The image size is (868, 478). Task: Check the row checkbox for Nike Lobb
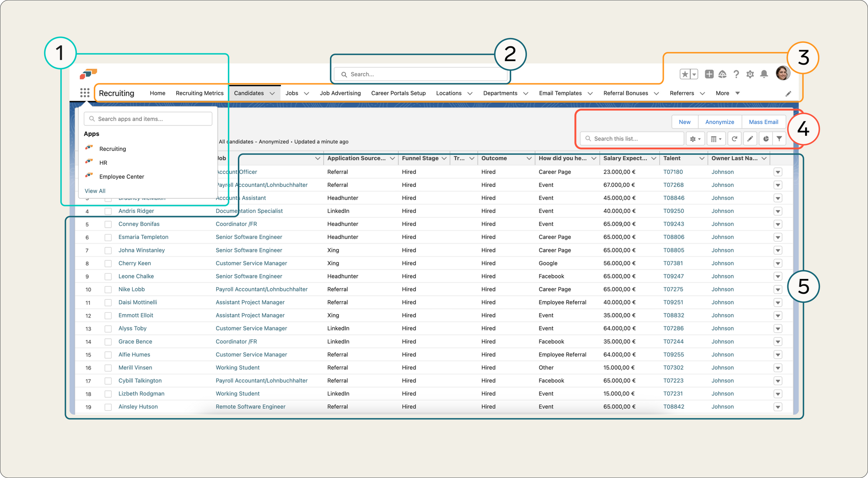(108, 289)
